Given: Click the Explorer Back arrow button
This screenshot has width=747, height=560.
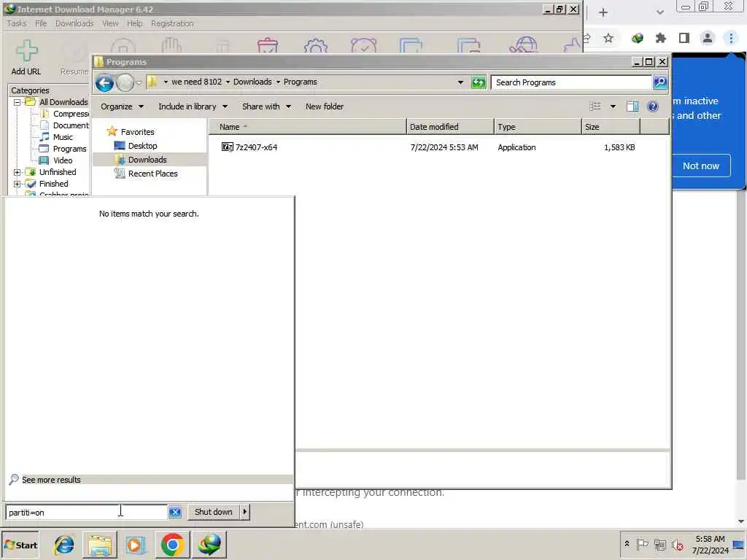Looking at the screenshot, I should [x=104, y=83].
